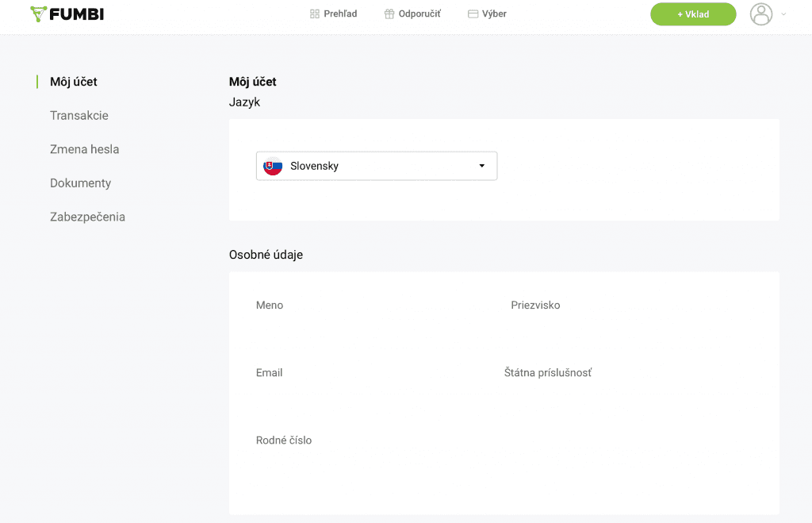Open the Slovensky language dropdown
812x523 pixels.
(x=376, y=166)
